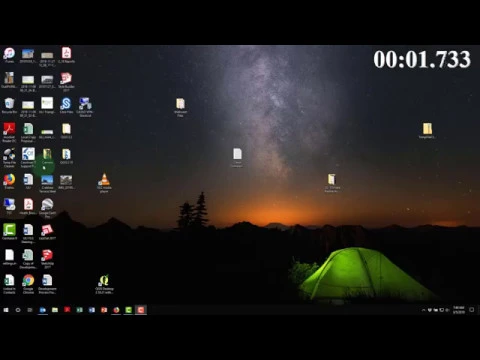480x360 pixels.
Task: Launch Word from taskbar
Action: tap(92, 310)
